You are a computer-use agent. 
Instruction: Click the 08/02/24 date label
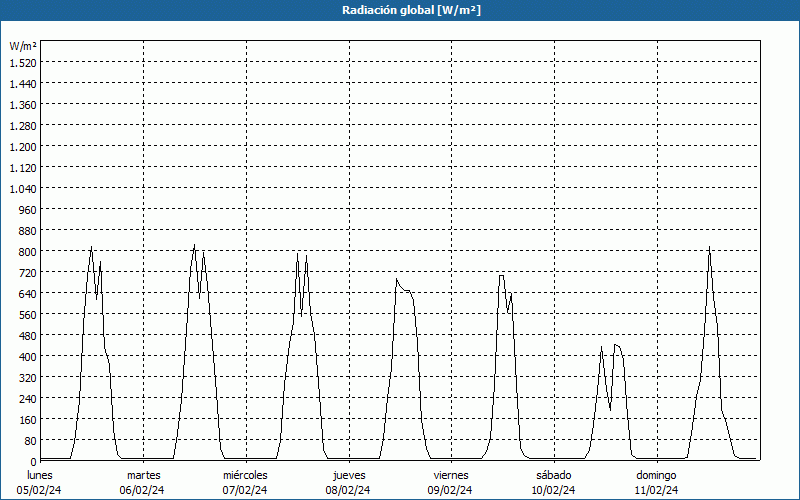pyautogui.click(x=348, y=490)
